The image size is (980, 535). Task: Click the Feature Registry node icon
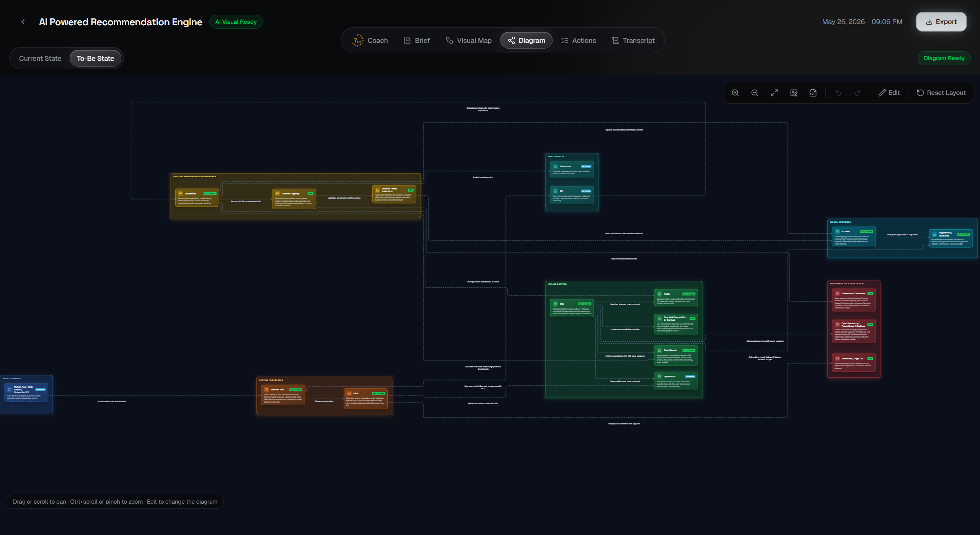click(x=277, y=194)
